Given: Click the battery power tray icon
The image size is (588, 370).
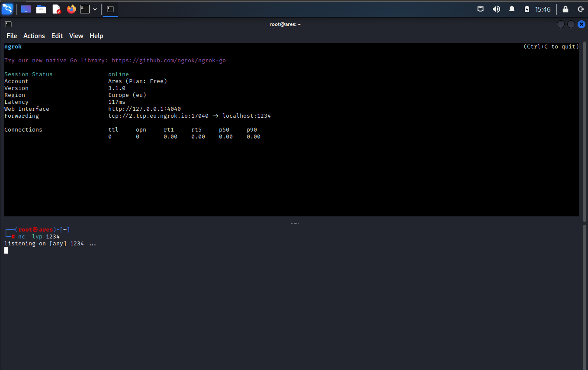Looking at the screenshot, I should (x=527, y=9).
